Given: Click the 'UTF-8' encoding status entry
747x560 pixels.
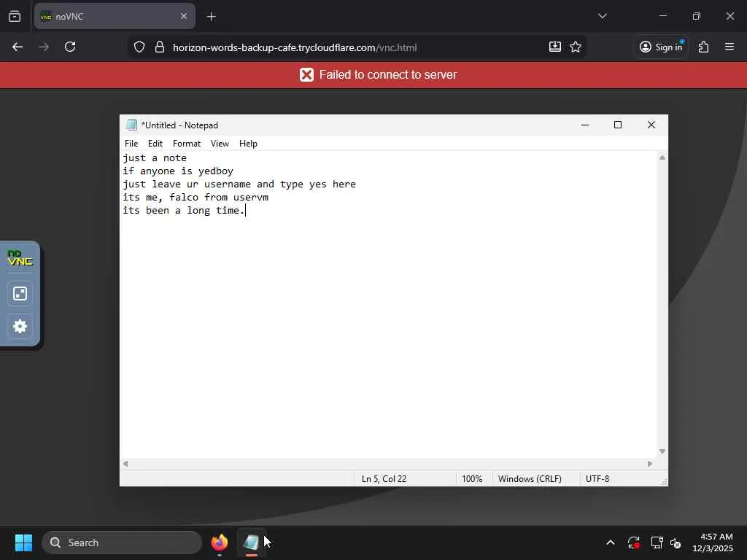Looking at the screenshot, I should click(597, 478).
